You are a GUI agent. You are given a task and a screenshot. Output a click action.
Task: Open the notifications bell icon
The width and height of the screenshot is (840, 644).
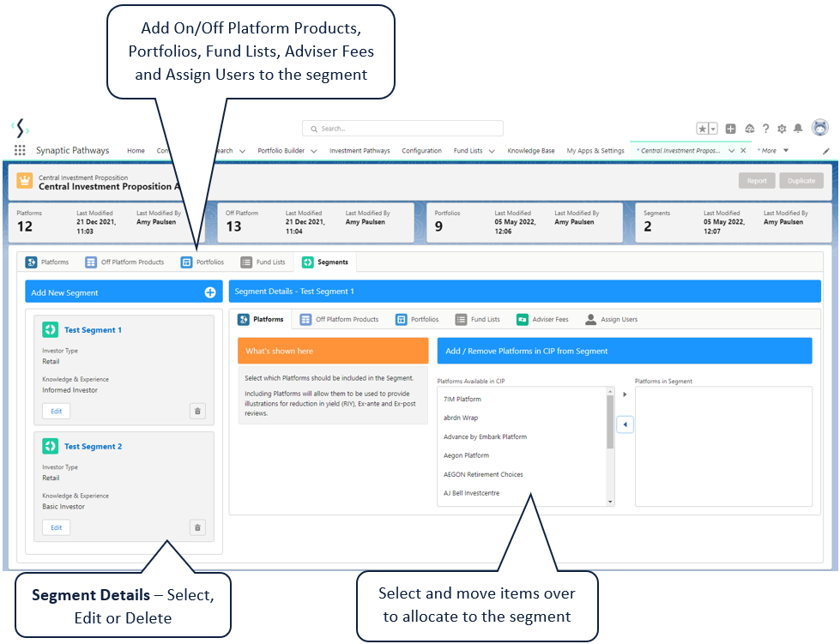[798, 129]
